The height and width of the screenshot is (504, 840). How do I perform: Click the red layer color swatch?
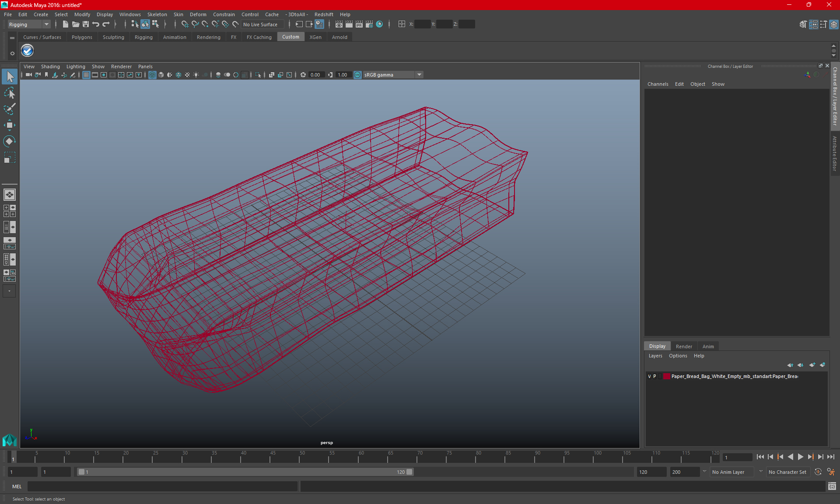click(x=666, y=376)
